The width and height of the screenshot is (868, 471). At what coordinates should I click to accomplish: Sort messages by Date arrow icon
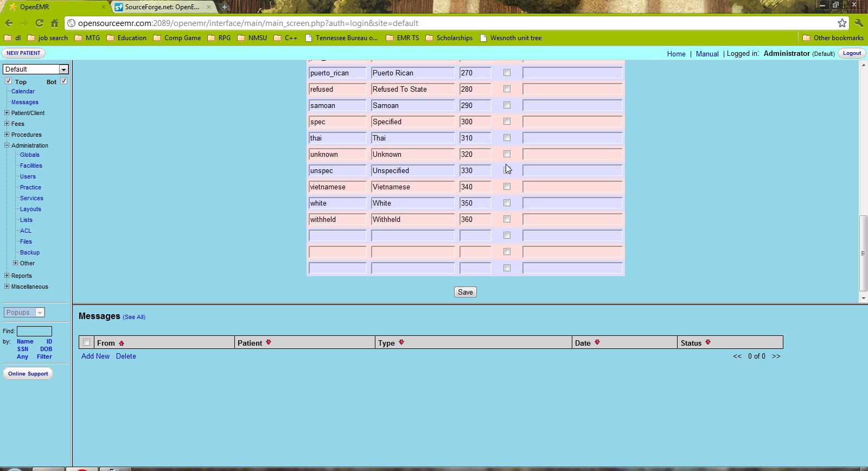point(597,342)
